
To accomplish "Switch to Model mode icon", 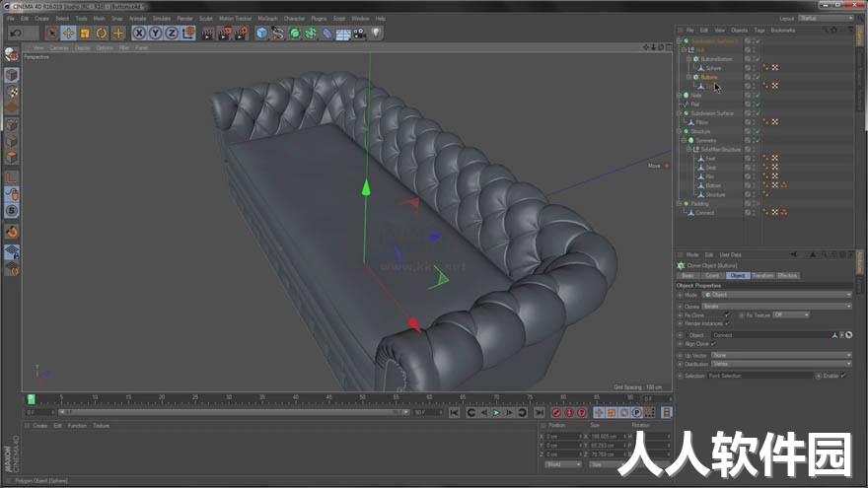I will click(x=12, y=75).
